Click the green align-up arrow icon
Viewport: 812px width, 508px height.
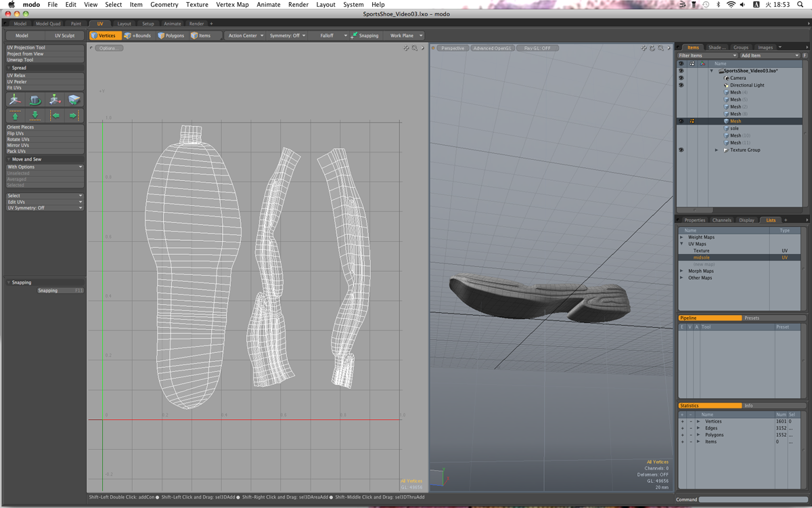pyautogui.click(x=15, y=116)
